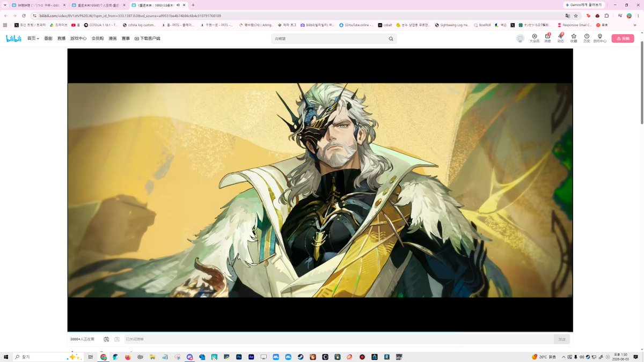Reload the page with refresh icon

tap(24, 16)
